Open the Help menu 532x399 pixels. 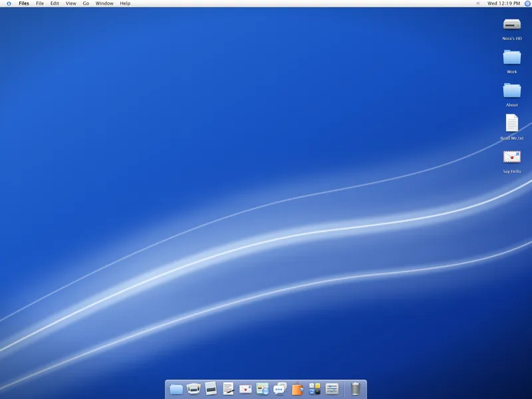[125, 3]
